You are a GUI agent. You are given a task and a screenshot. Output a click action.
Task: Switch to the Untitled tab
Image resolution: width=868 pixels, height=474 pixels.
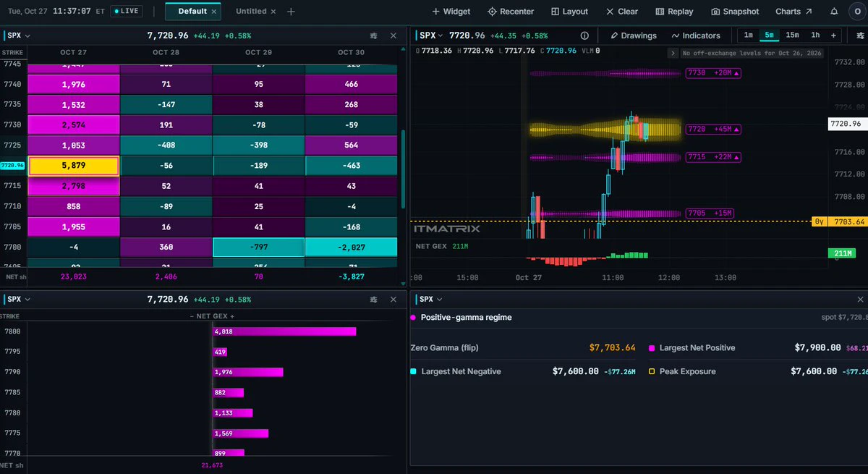click(x=251, y=12)
